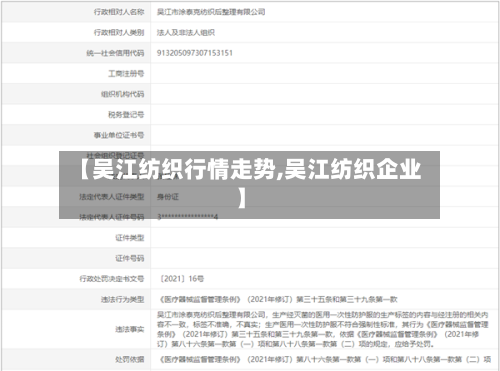
Task: Select the label 证件类型 below the ID number row
Action: [130, 238]
